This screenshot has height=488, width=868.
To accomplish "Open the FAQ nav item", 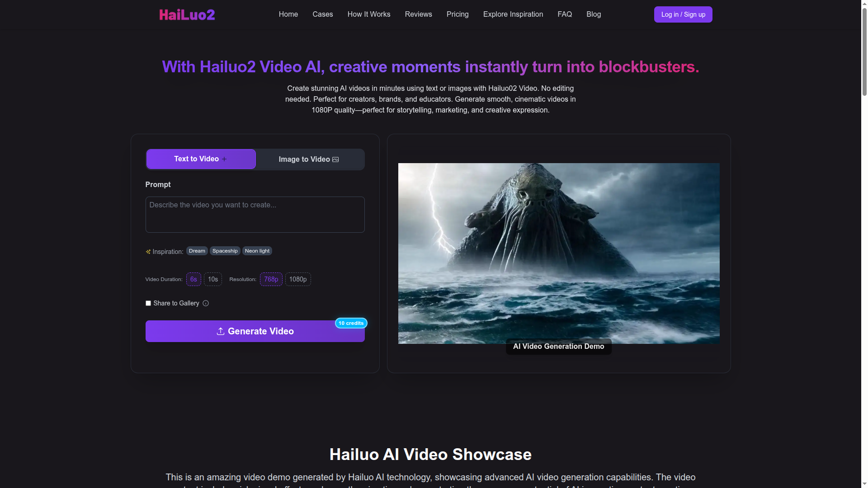I will point(565,14).
